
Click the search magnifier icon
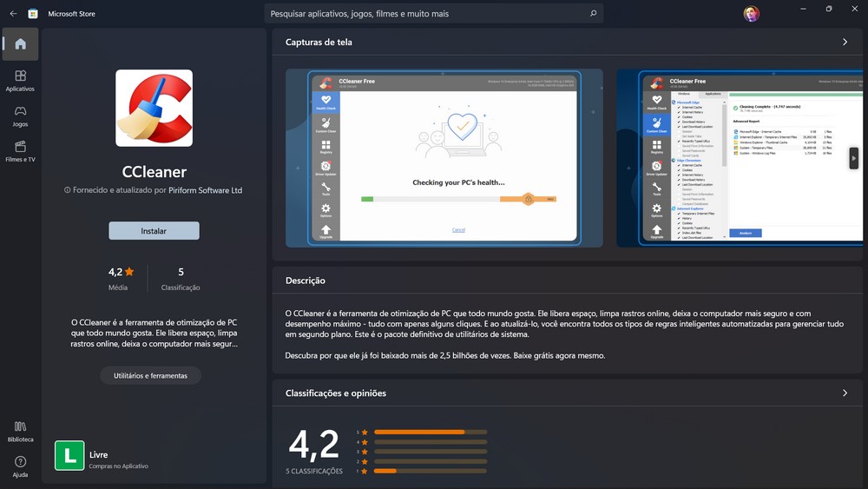coord(593,14)
